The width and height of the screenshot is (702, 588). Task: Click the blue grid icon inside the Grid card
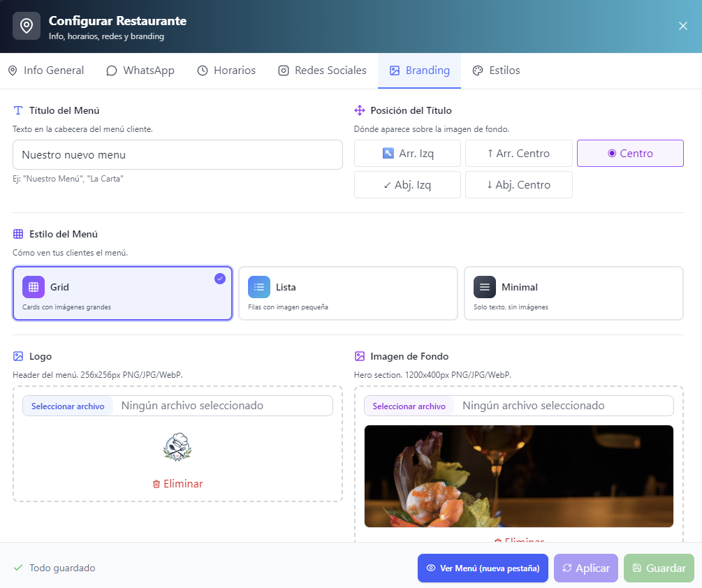tap(33, 286)
